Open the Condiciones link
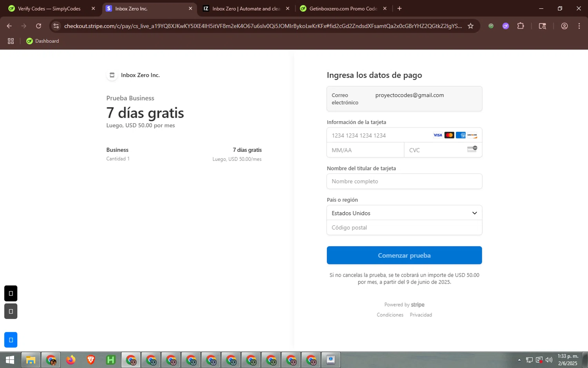588x368 pixels. [x=390, y=315]
